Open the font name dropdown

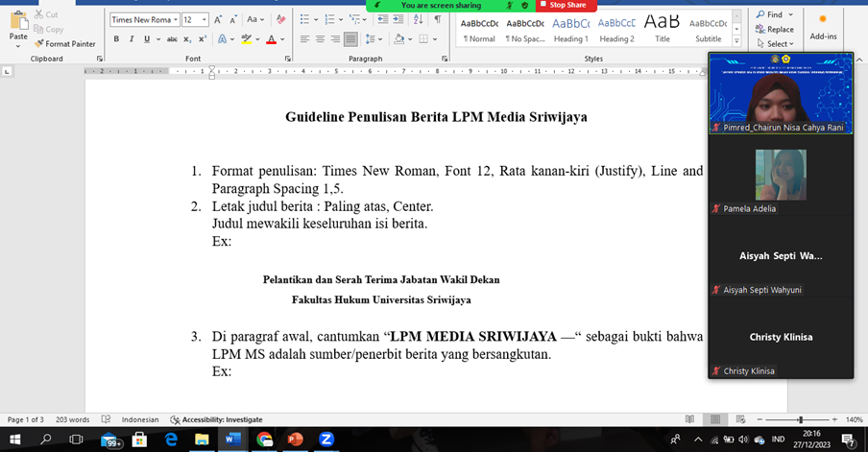(x=175, y=19)
